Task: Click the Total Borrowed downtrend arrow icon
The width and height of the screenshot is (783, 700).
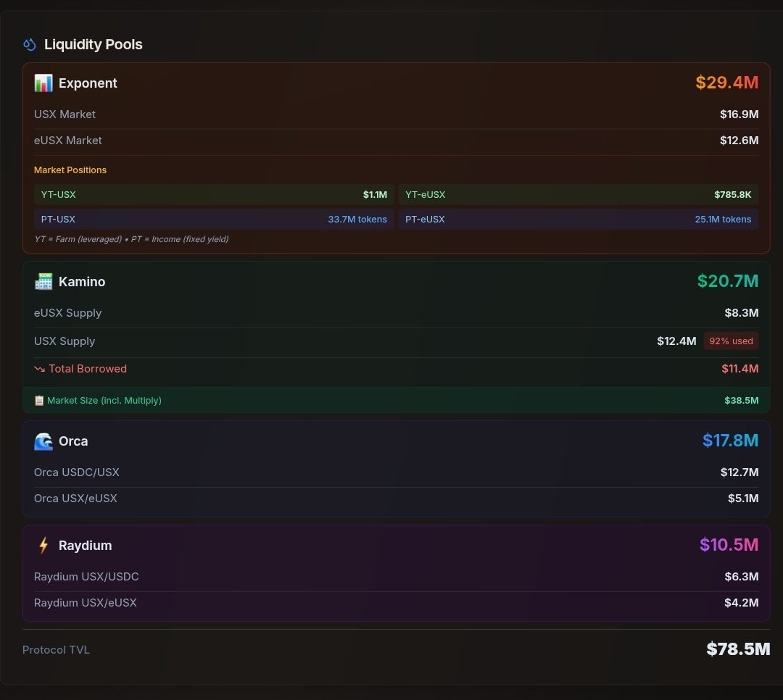Action: pyautogui.click(x=39, y=369)
